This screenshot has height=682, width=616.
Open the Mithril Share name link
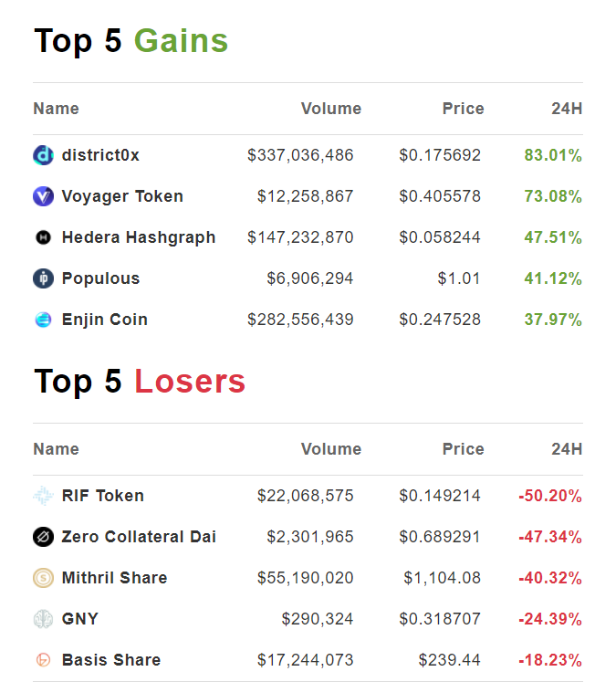(114, 578)
